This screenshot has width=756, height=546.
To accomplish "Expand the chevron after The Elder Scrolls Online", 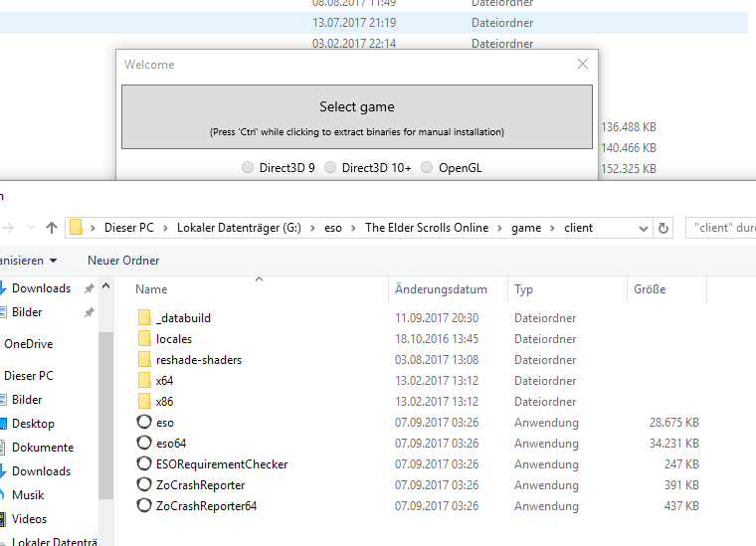I will [x=500, y=228].
